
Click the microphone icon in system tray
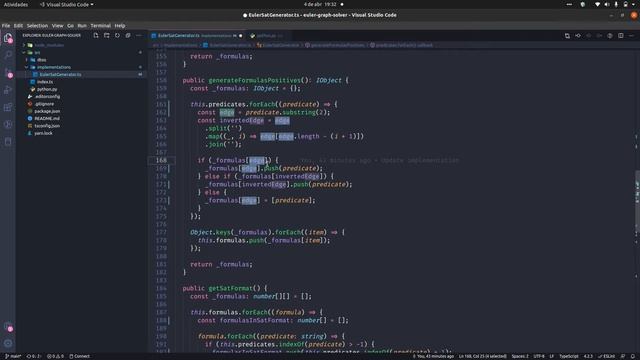[616, 4]
